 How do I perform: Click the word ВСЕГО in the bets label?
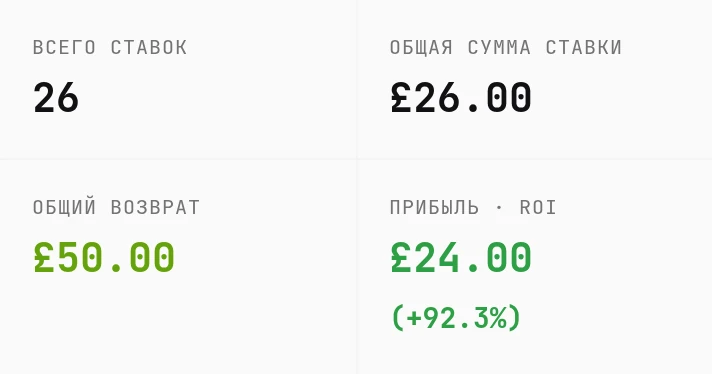[x=64, y=48]
